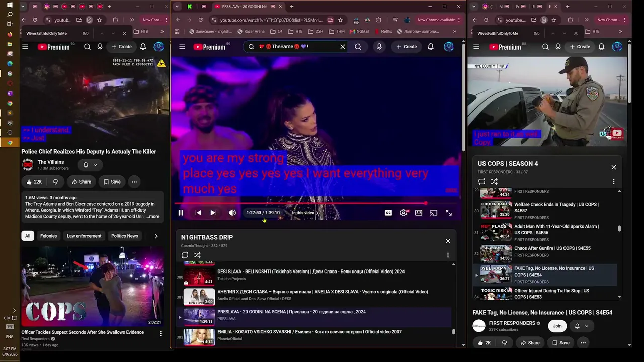
Task: Click Create in middle YouTube window
Action: (x=406, y=47)
